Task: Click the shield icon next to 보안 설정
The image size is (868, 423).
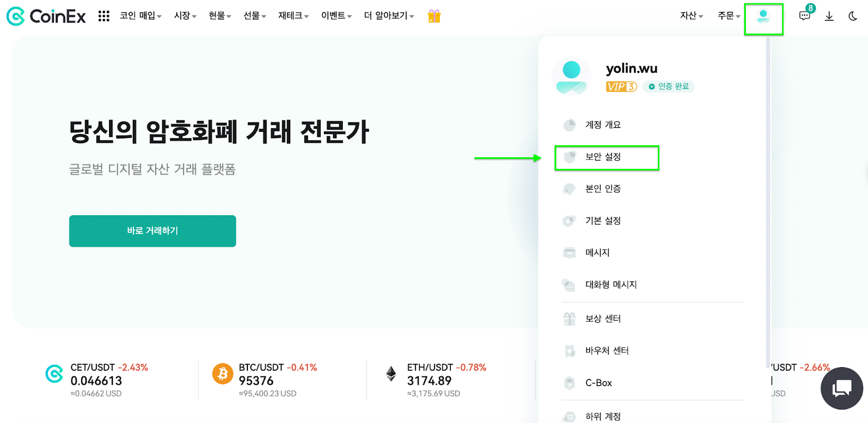Action: [570, 157]
